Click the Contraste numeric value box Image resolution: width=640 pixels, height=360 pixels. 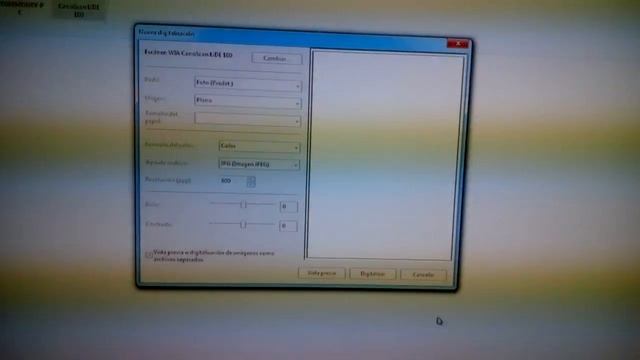(x=288, y=226)
